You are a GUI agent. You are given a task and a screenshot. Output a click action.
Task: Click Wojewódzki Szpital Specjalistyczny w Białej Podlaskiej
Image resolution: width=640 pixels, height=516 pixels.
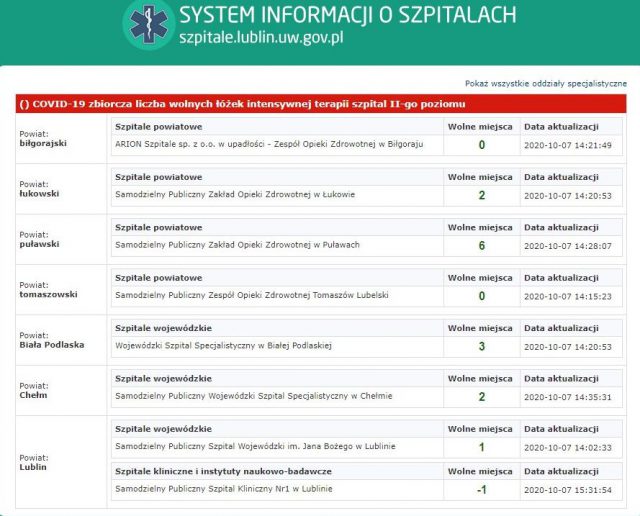[223, 346]
